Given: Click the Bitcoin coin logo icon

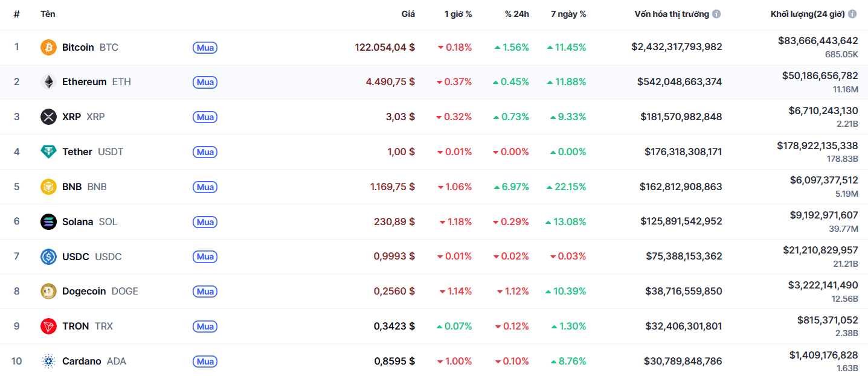Looking at the screenshot, I should tap(48, 47).
